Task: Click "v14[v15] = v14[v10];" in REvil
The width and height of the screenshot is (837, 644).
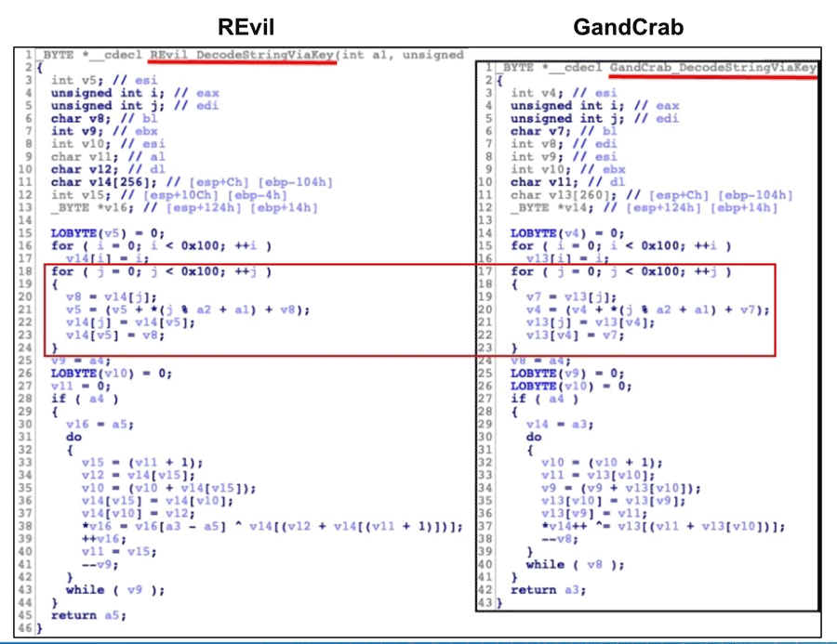Action: (157, 501)
